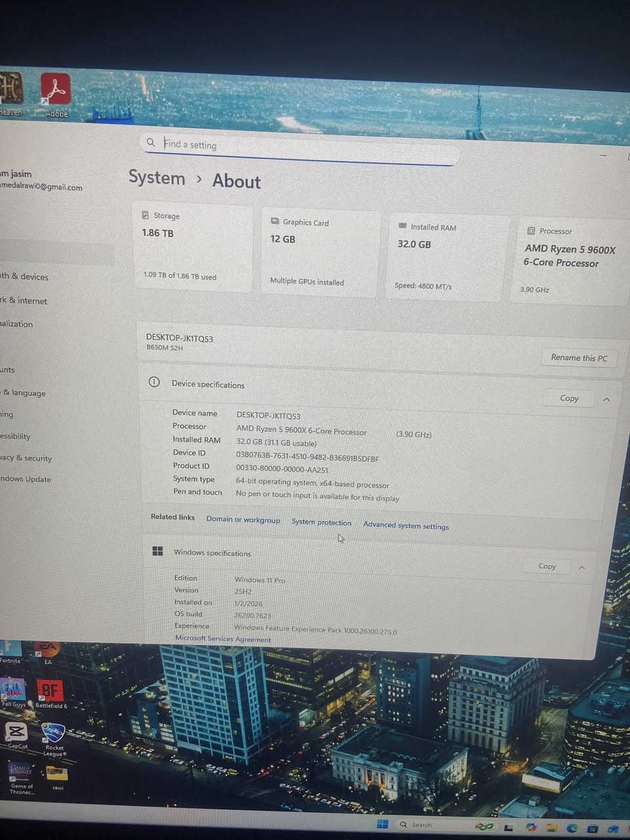Copy the Windows specifications
Viewport: 630px width, 840px height.
(x=547, y=566)
